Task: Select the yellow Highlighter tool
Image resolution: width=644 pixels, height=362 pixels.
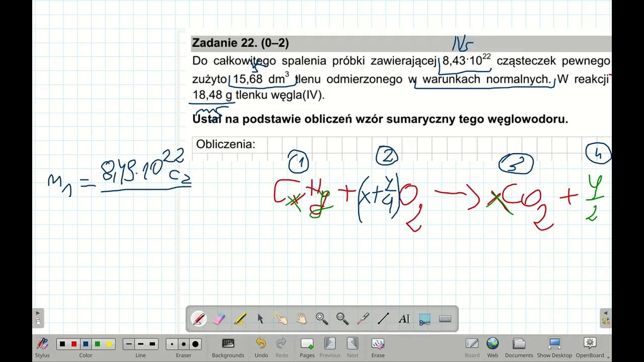Action: (x=239, y=319)
